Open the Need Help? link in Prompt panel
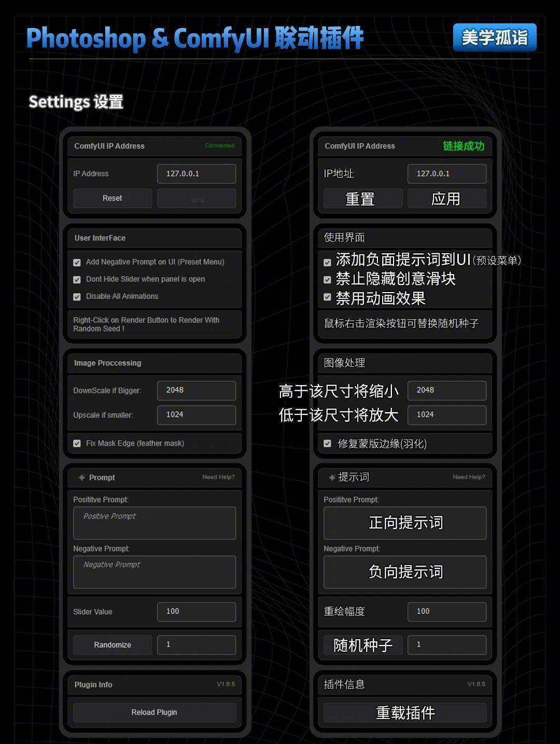Viewport: 560px width, 744px height. tap(218, 477)
